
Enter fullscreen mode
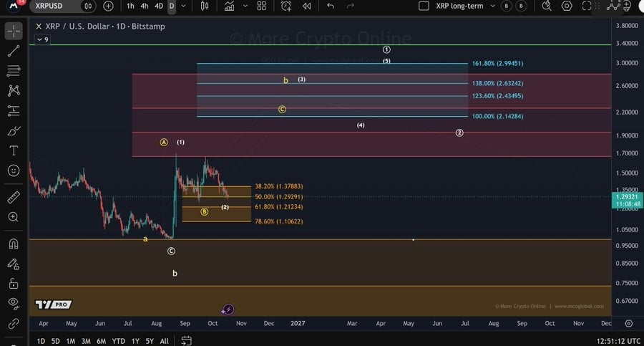click(587, 6)
